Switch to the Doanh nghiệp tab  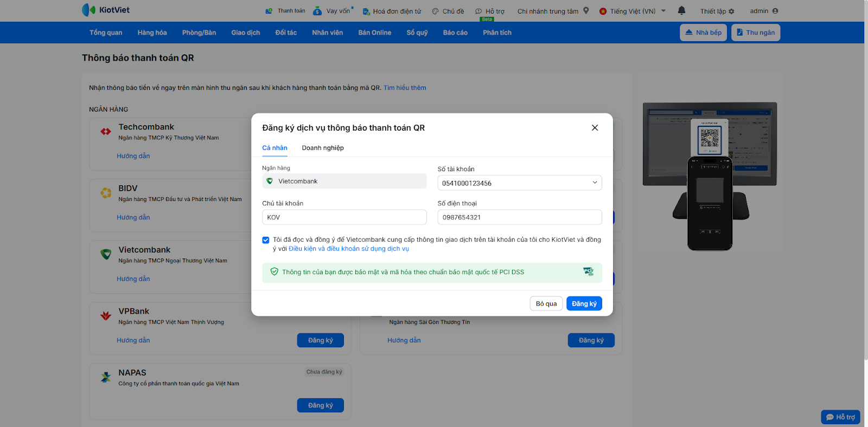(x=323, y=148)
